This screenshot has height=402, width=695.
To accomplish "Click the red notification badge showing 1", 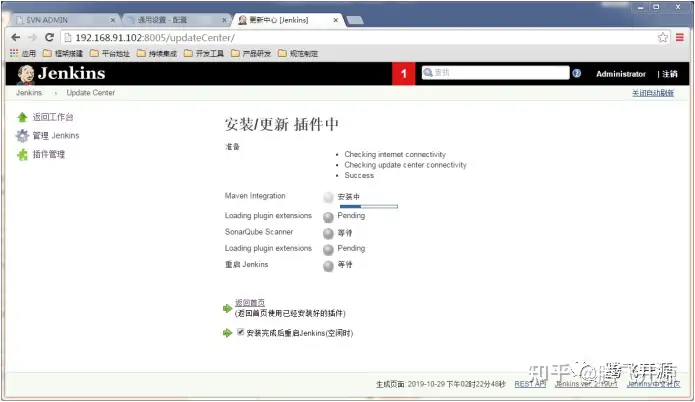I will click(403, 74).
